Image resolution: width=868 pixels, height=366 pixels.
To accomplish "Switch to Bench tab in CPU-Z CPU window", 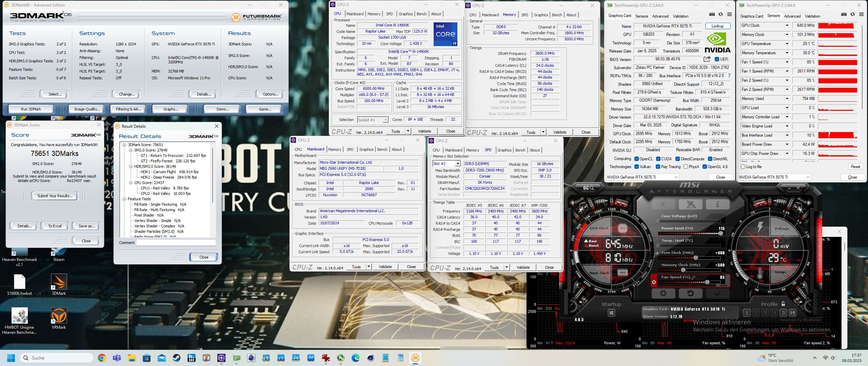I will point(421,14).
